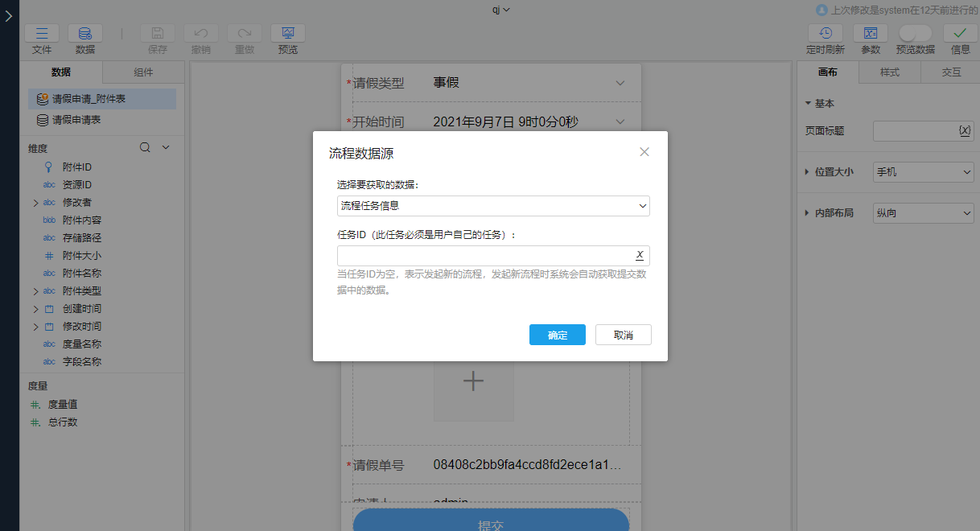Expand the 修改者 dimension tree node
This screenshot has height=531, width=980.
tap(35, 203)
